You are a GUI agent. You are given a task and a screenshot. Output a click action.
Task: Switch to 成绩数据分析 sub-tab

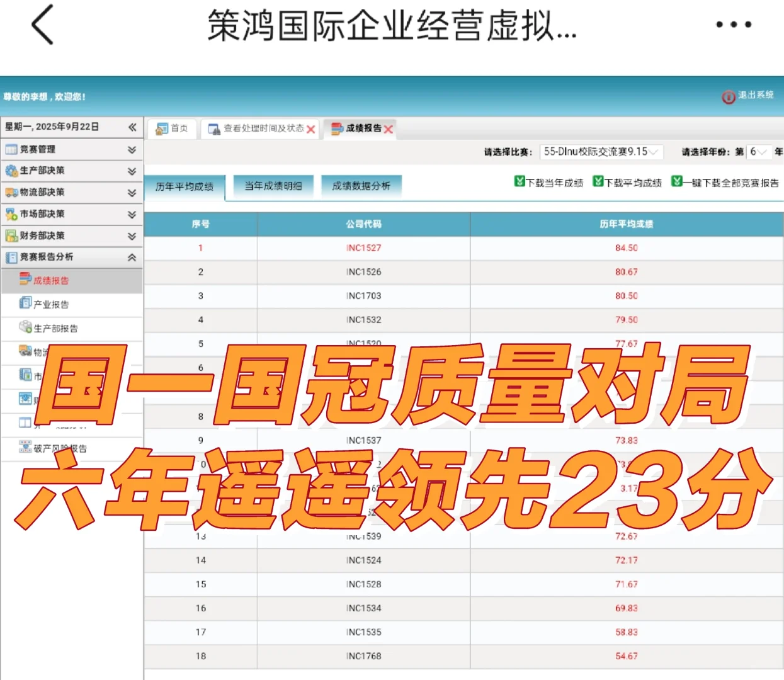coord(361,186)
